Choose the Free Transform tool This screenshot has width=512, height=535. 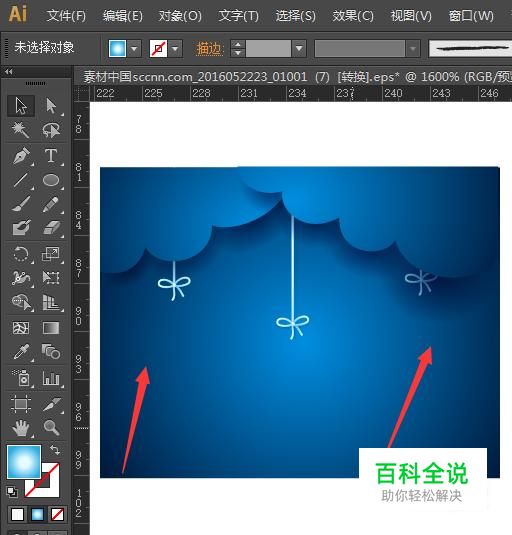[x=51, y=278]
